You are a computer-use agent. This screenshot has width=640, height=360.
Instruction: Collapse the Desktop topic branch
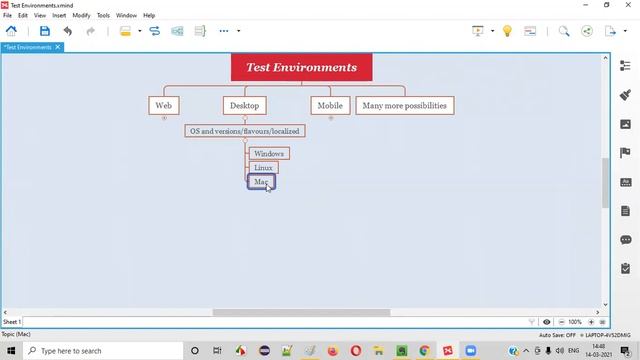point(245,118)
